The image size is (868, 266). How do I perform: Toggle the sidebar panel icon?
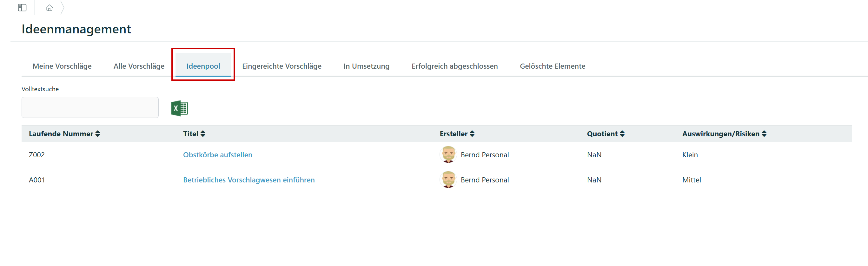(x=22, y=7)
